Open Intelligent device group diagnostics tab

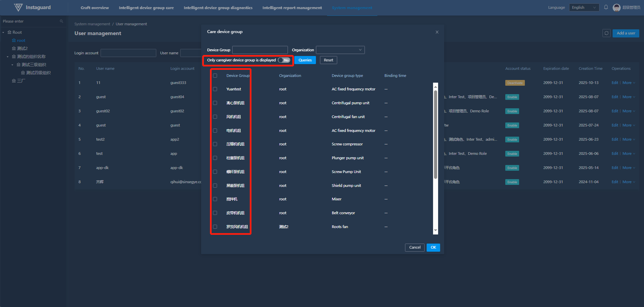[x=218, y=8]
